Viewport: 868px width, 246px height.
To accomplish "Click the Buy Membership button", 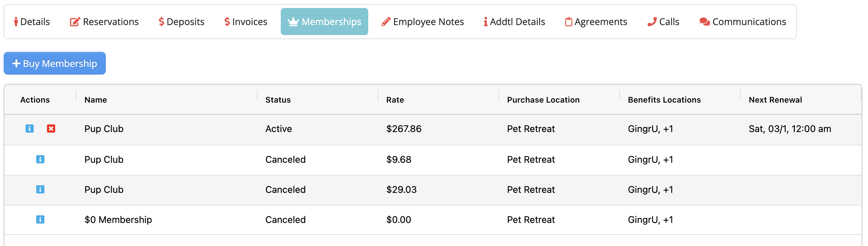I will [55, 63].
